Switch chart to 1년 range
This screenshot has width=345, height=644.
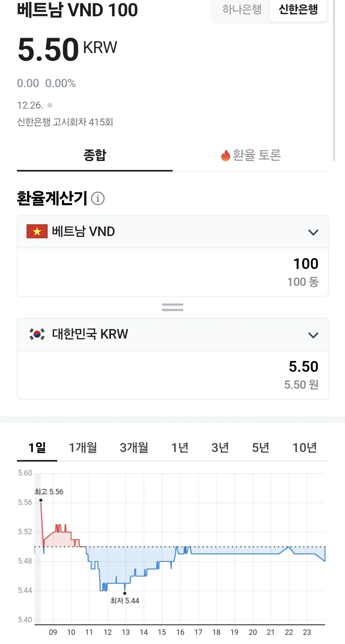click(180, 448)
